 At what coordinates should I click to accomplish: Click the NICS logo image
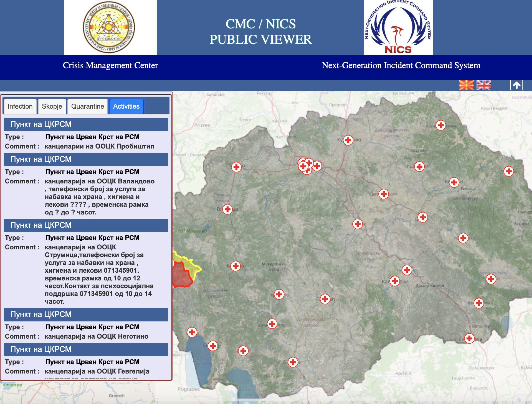coord(398,27)
